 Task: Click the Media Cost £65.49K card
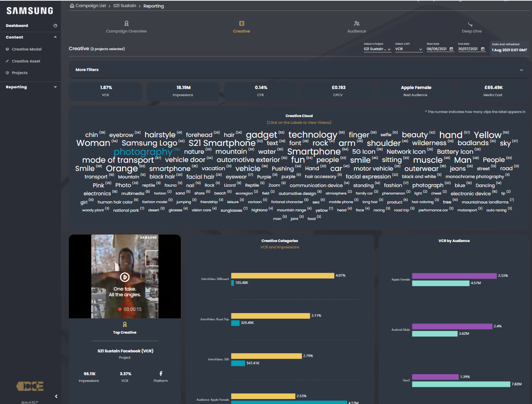tap(493, 92)
